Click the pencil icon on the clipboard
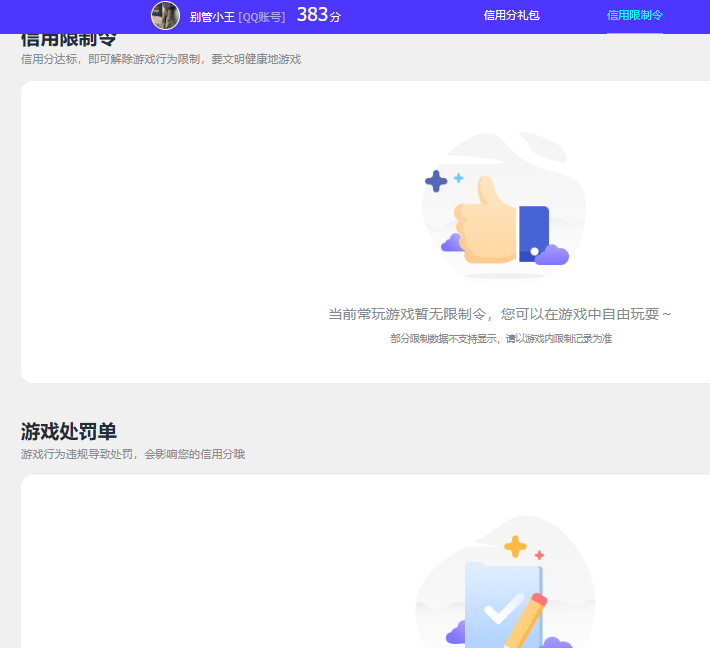Screen dimensions: 710x648 (x=525, y=620)
